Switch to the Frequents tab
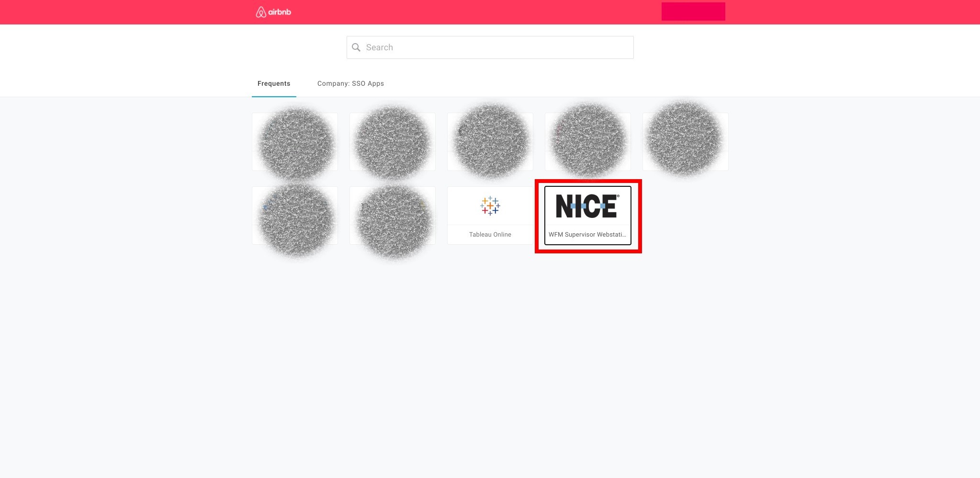 click(x=274, y=83)
